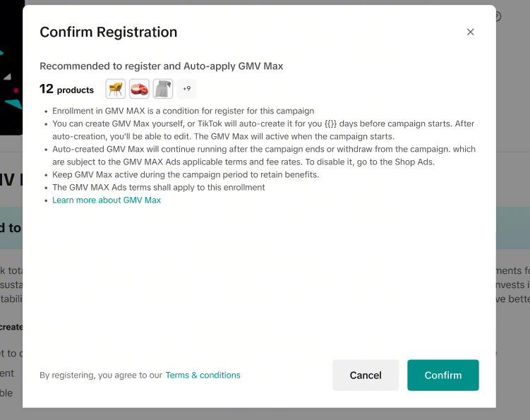The width and height of the screenshot is (530, 420).
Task: Expand the +9 more products badge
Action: (186, 89)
